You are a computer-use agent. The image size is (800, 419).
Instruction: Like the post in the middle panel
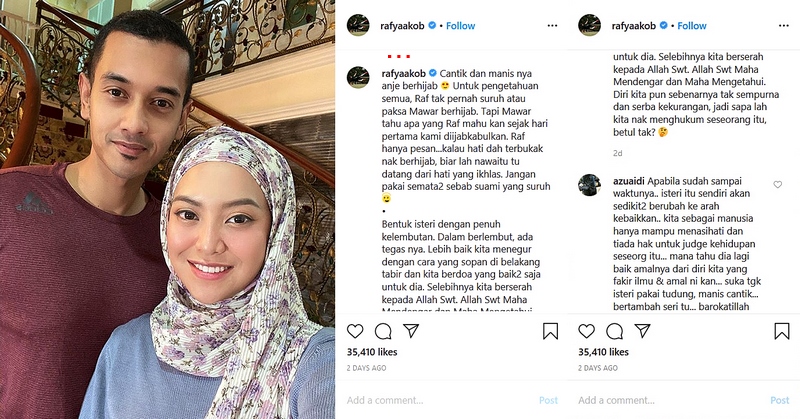coord(355,331)
